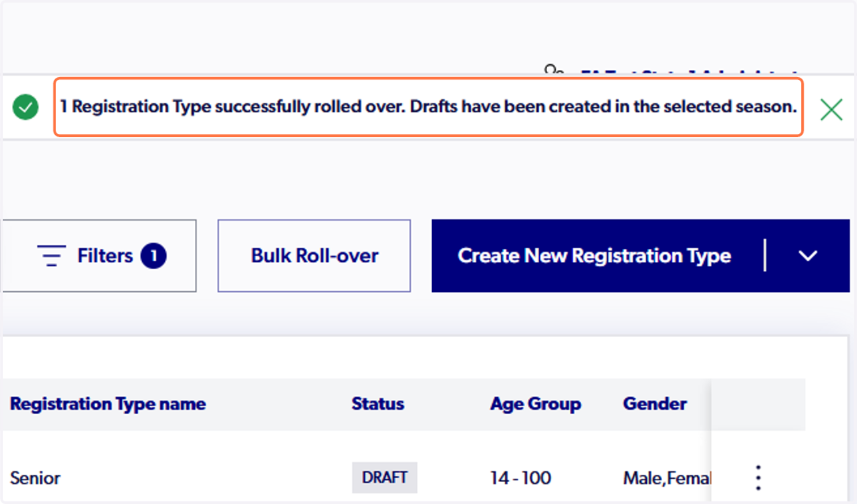857x504 pixels.
Task: Open the Senior row three-dot actions menu
Action: (758, 478)
